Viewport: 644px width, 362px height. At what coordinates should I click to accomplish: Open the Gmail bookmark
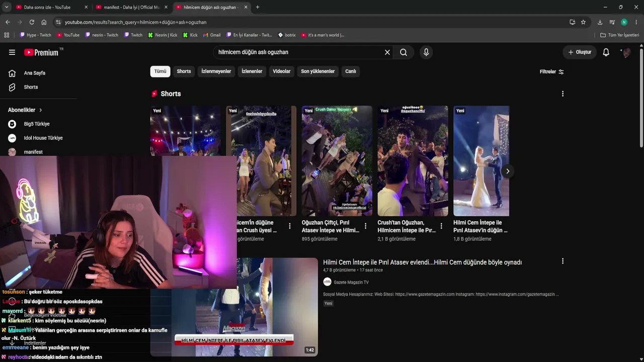(212, 35)
